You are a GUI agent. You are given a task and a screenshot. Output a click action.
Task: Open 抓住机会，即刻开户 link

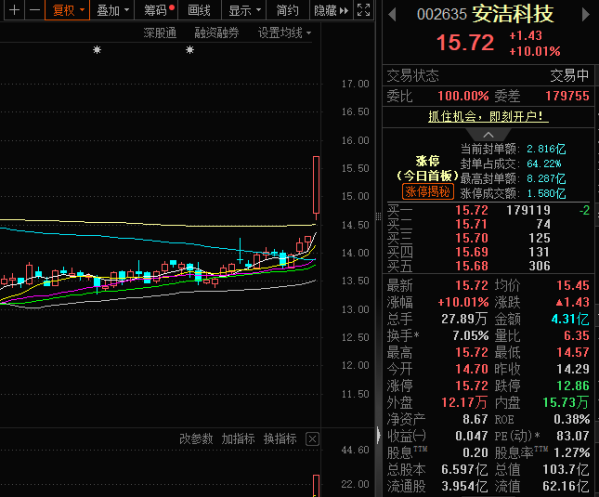[488, 116]
